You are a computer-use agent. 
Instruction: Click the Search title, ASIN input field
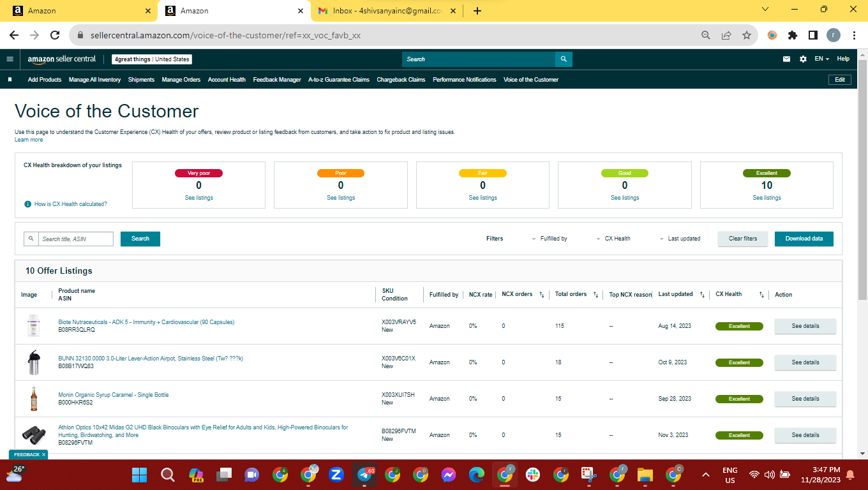click(76, 239)
